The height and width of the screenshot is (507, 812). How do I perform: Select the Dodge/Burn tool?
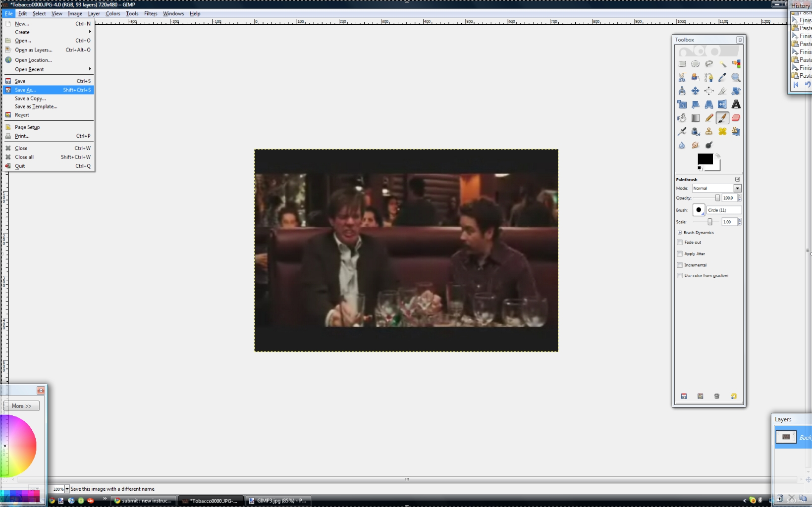click(x=709, y=145)
